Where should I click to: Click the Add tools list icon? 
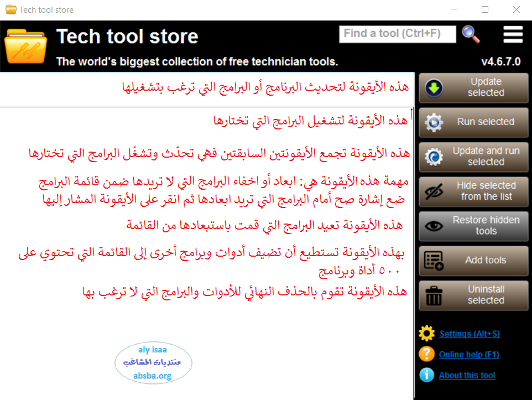click(x=434, y=261)
